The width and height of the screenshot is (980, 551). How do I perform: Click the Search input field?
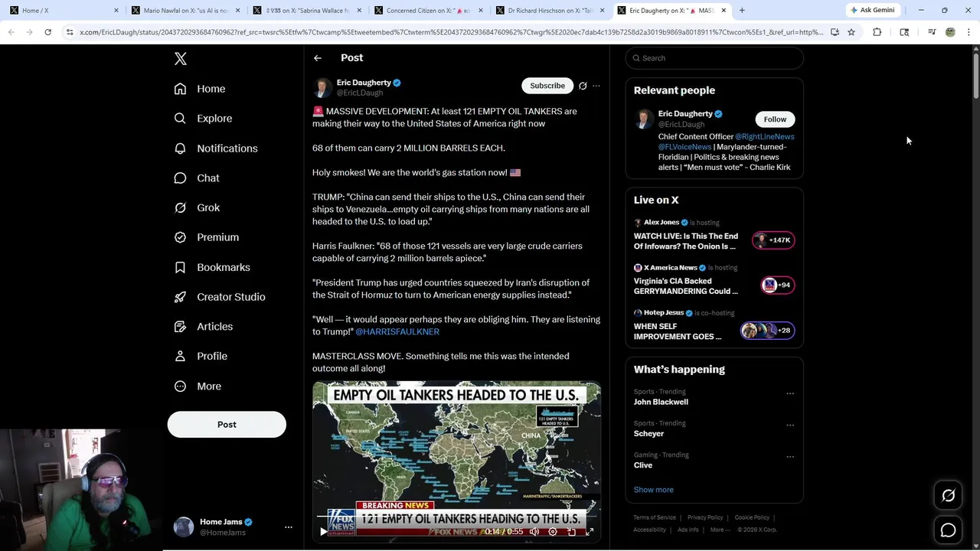tap(714, 58)
